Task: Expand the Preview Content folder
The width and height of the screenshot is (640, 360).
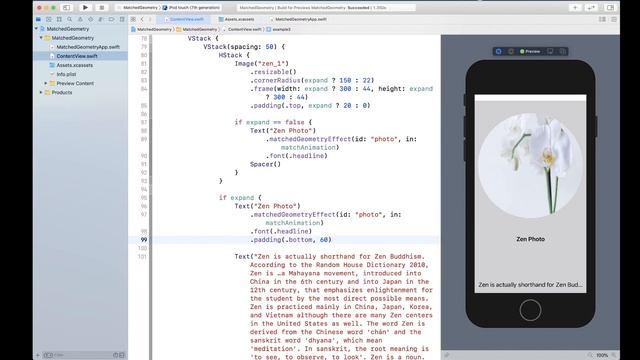Action: pyautogui.click(x=46, y=83)
